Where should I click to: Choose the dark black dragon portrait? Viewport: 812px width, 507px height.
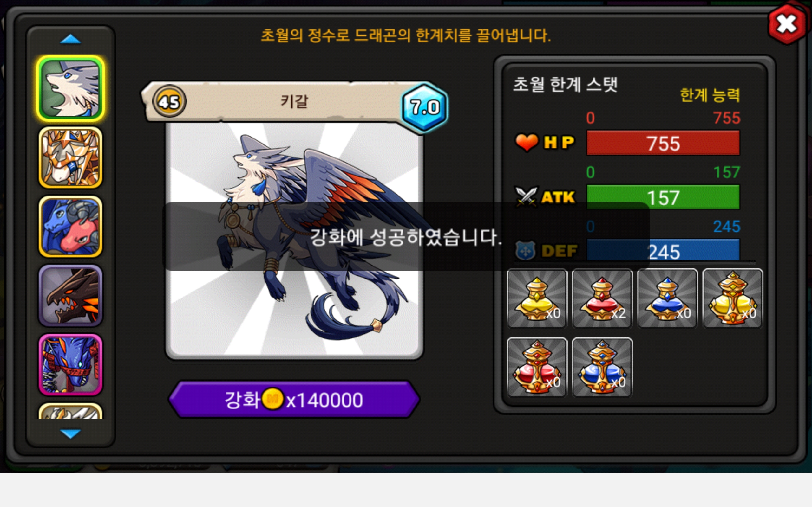pyautogui.click(x=70, y=296)
